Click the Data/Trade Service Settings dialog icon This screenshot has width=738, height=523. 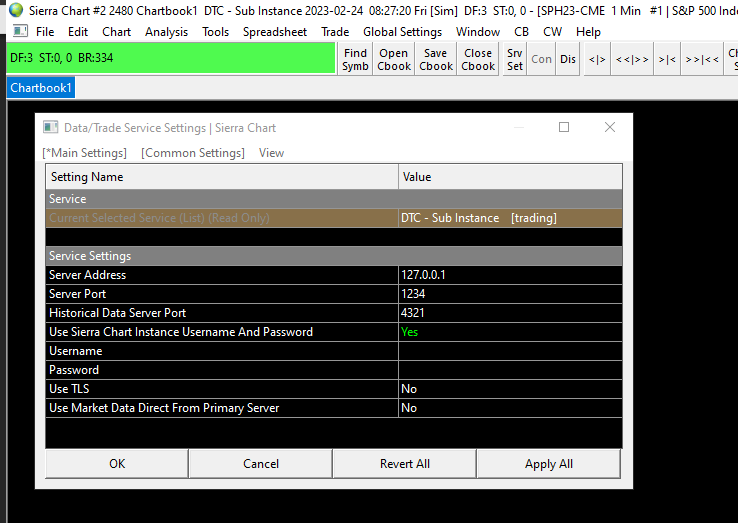[50, 127]
